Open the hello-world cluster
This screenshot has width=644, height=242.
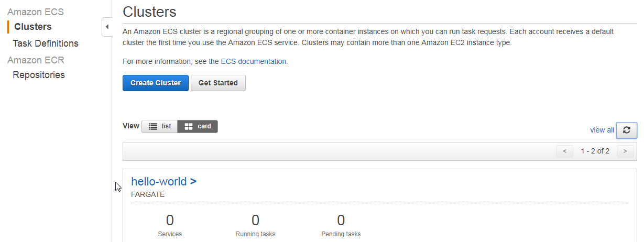tap(159, 182)
